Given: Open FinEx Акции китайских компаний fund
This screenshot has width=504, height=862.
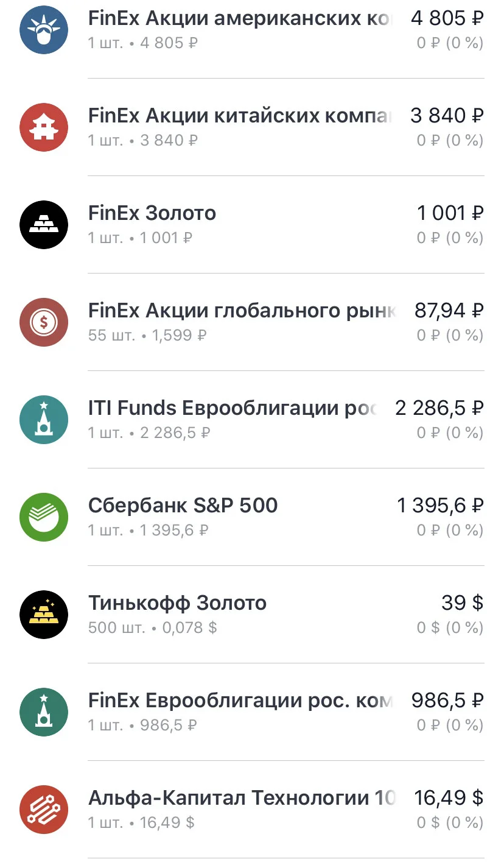Looking at the screenshot, I should pos(252,127).
